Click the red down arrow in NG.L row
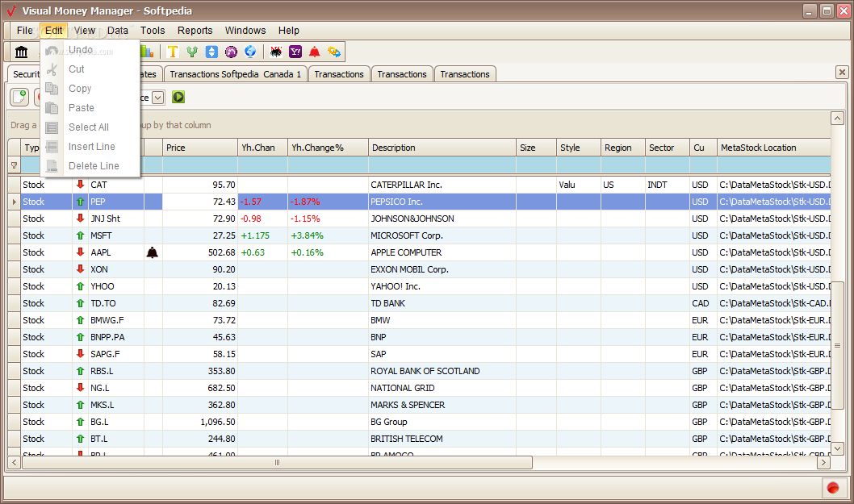The height and width of the screenshot is (504, 854). pos(80,388)
